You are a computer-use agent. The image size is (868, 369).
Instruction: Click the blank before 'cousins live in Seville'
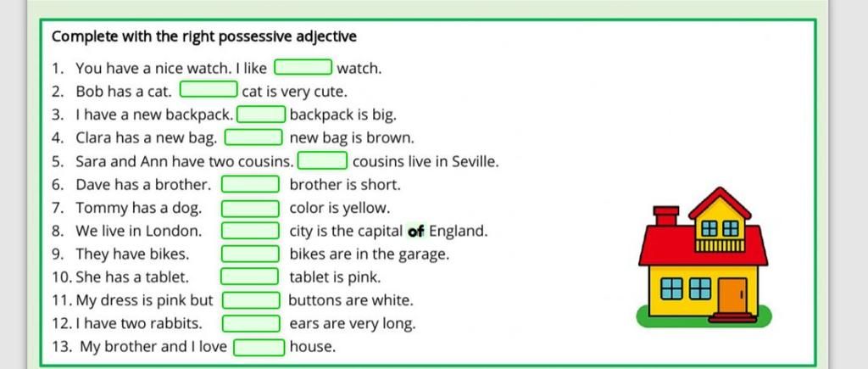coord(323,160)
